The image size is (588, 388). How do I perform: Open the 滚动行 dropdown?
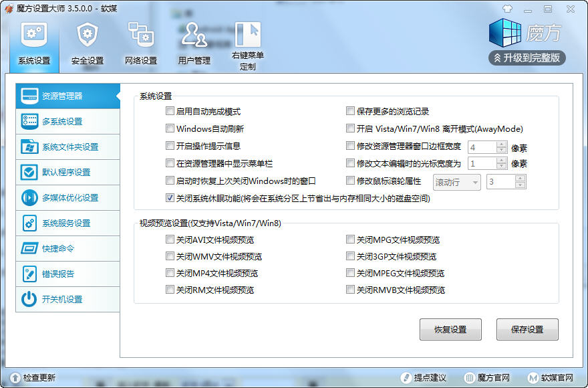[456, 181]
